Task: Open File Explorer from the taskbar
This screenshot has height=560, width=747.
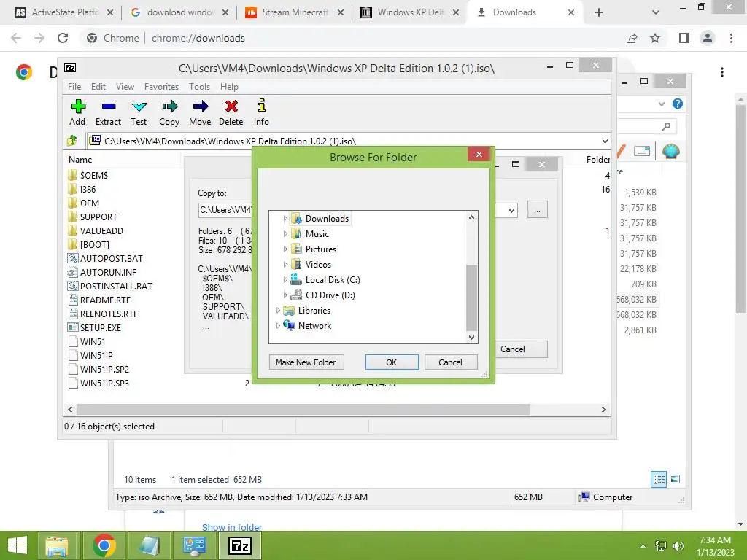Action: pyautogui.click(x=57, y=545)
